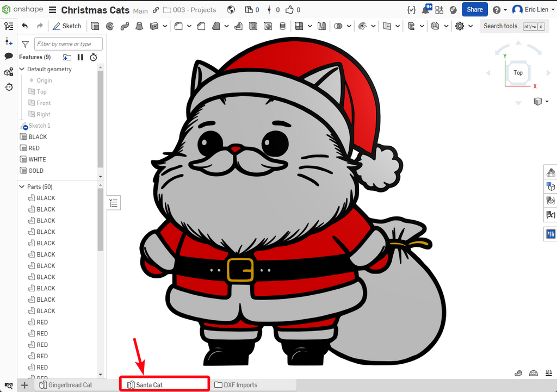This screenshot has height=392, width=557.
Task: Pause feature regeneration with the pause icon
Action: tap(81, 57)
